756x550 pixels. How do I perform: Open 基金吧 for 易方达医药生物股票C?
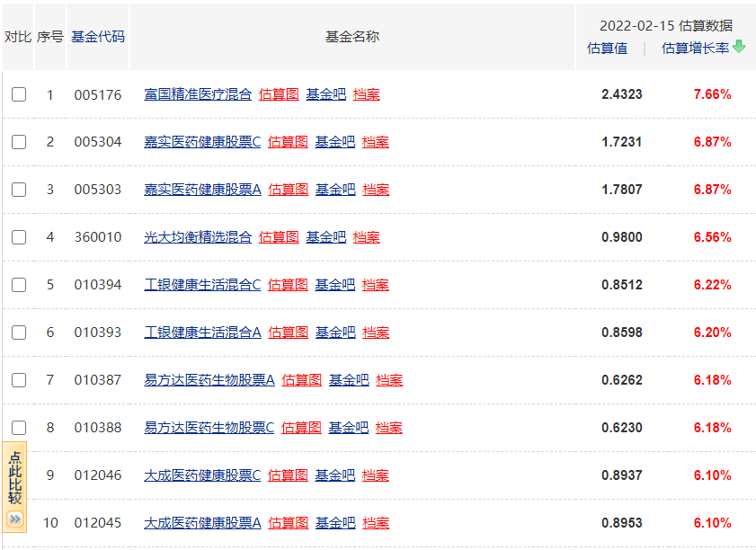349,428
